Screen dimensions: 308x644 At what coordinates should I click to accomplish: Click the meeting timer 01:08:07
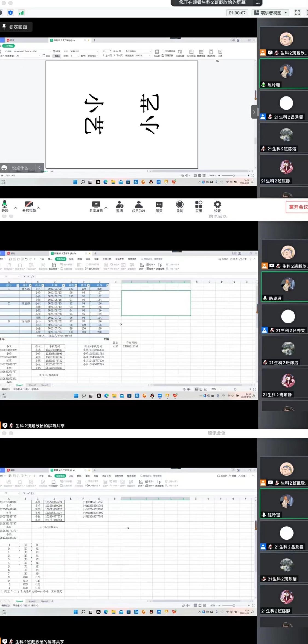click(x=237, y=13)
